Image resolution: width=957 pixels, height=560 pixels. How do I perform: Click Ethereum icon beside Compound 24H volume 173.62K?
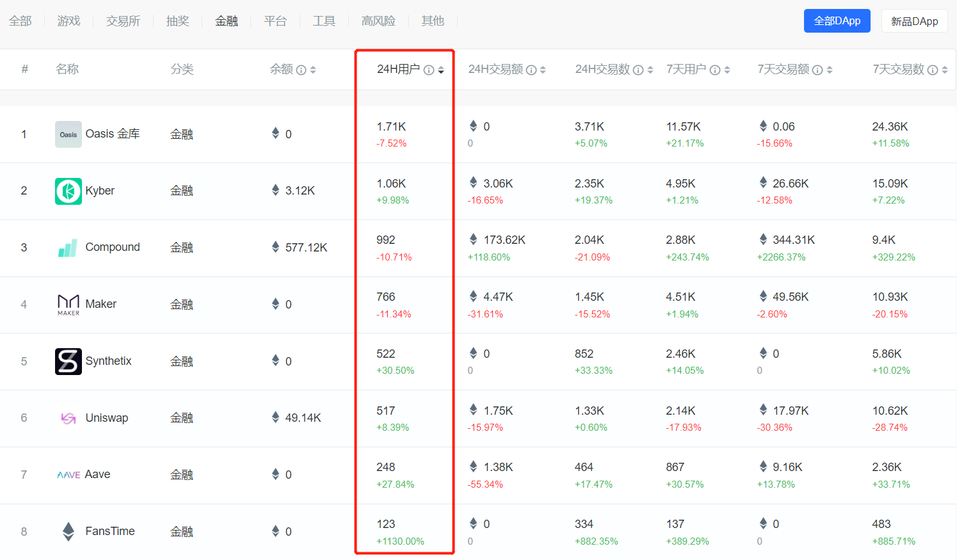[474, 239]
